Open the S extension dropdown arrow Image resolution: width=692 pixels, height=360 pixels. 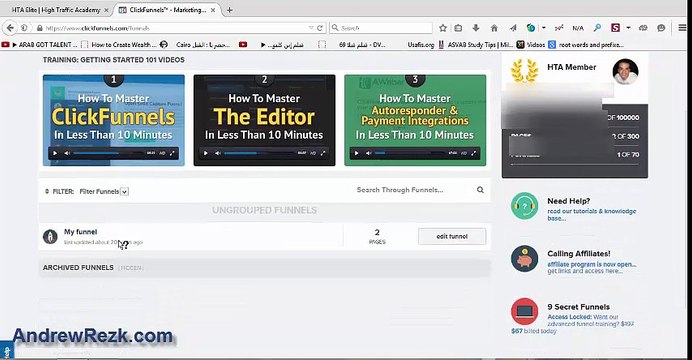pos(628,28)
